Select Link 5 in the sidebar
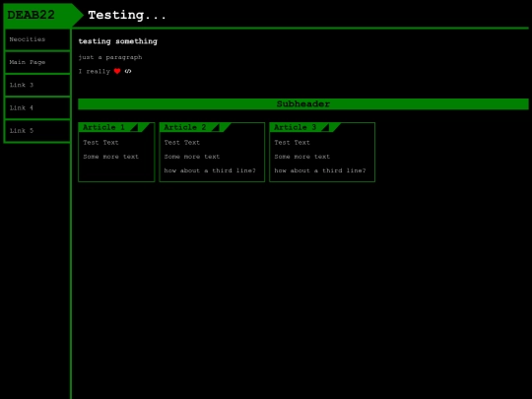532x399 pixels. point(37,131)
